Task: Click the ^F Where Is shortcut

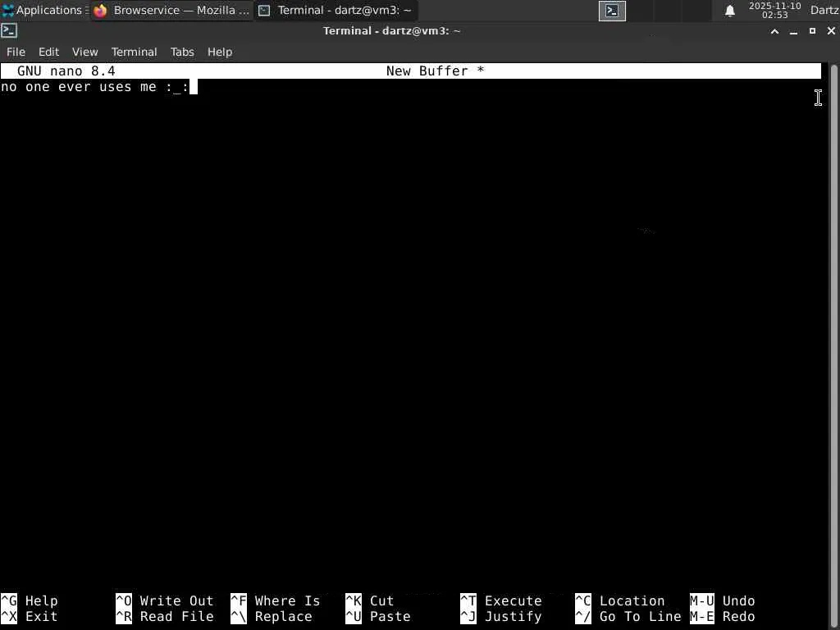Action: point(276,600)
